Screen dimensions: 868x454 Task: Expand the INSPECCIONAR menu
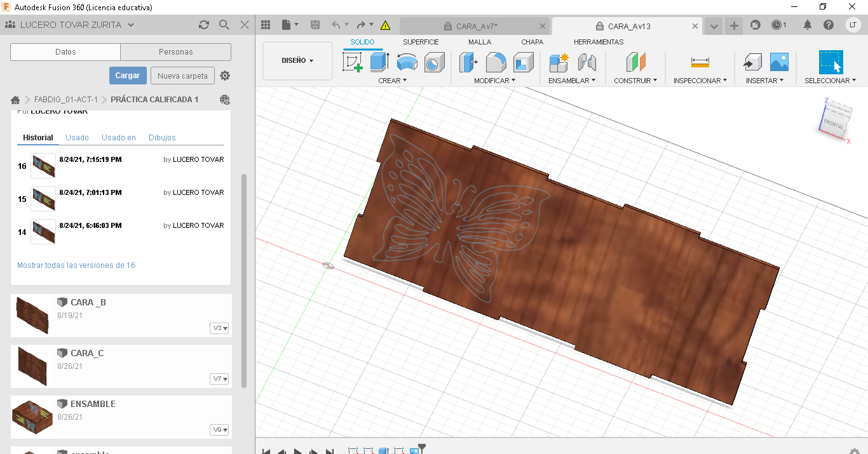(700, 81)
